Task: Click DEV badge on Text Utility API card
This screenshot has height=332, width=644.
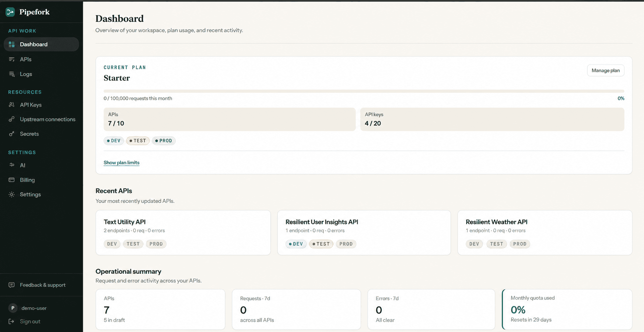Action: coord(112,244)
